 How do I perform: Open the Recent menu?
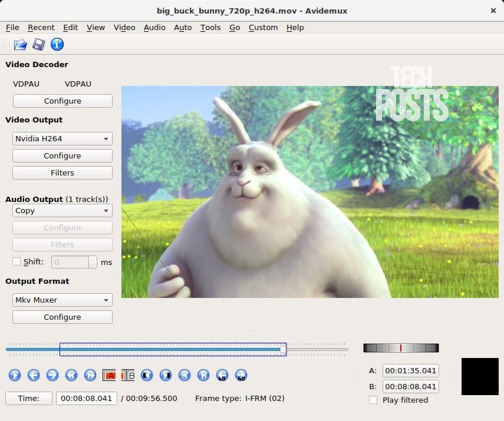coord(41,28)
